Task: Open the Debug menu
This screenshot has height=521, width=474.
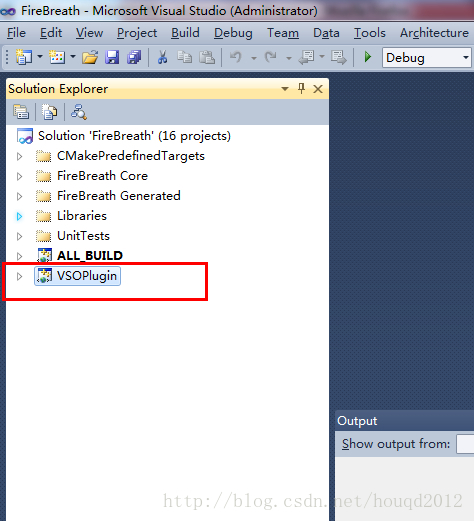Action: coord(233,33)
